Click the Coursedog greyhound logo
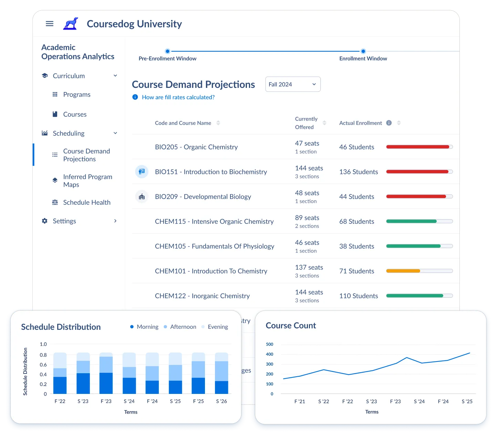497x448 pixels. pos(71,23)
